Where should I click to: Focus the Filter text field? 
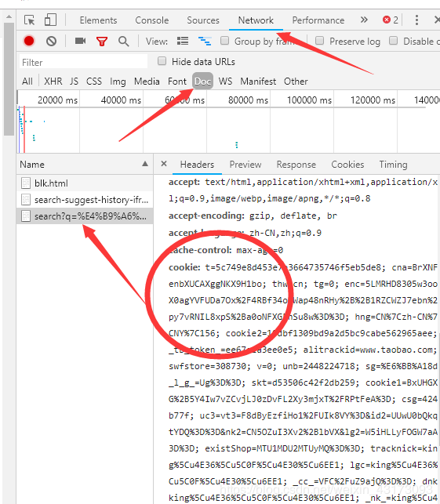(x=83, y=62)
